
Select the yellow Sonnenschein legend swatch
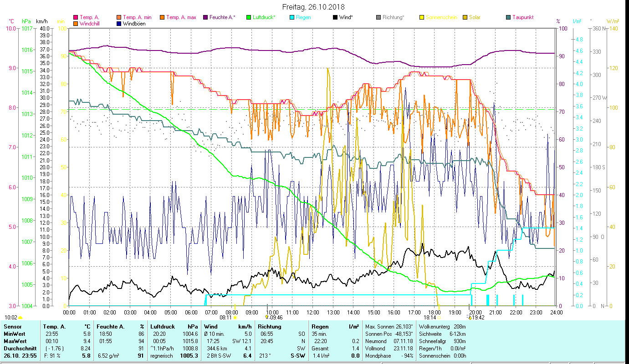pyautogui.click(x=421, y=17)
